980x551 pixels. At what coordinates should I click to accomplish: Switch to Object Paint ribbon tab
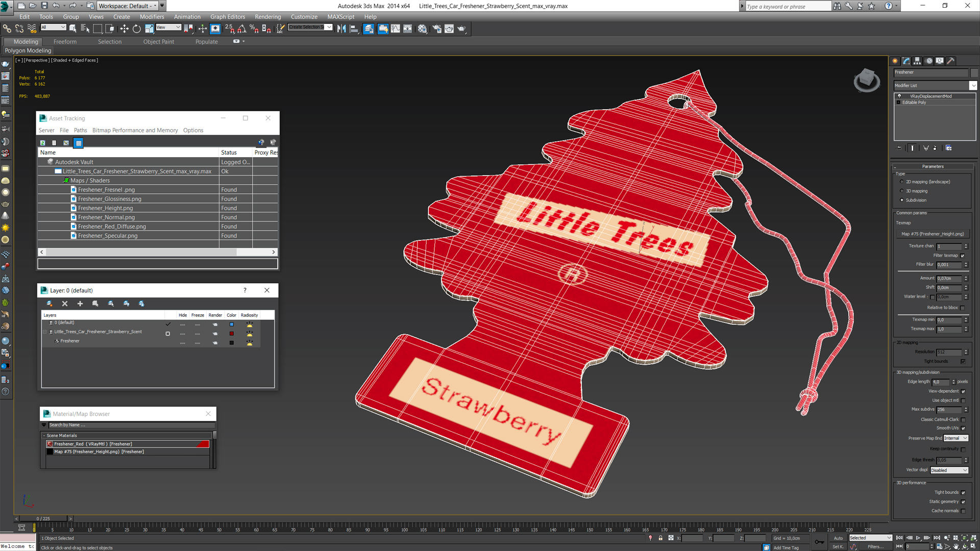click(x=159, y=42)
